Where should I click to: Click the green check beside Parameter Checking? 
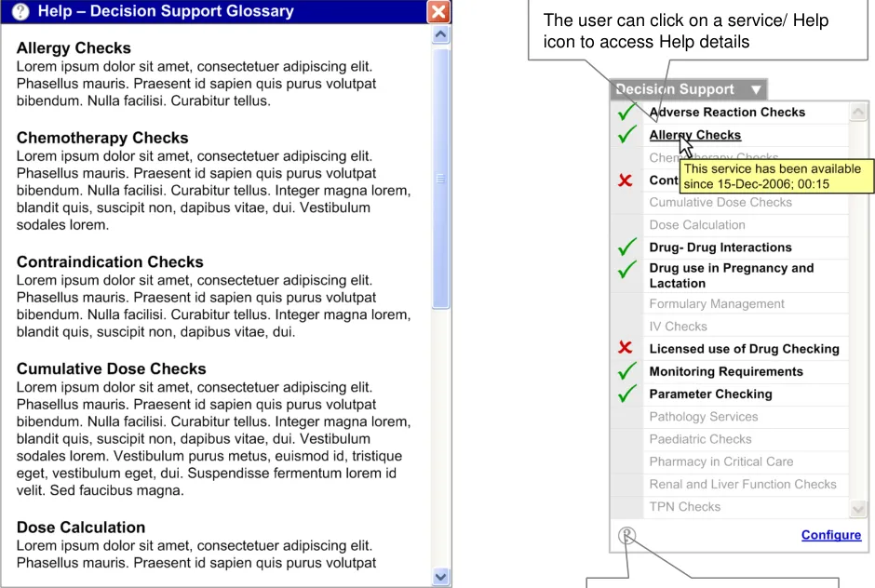[627, 394]
